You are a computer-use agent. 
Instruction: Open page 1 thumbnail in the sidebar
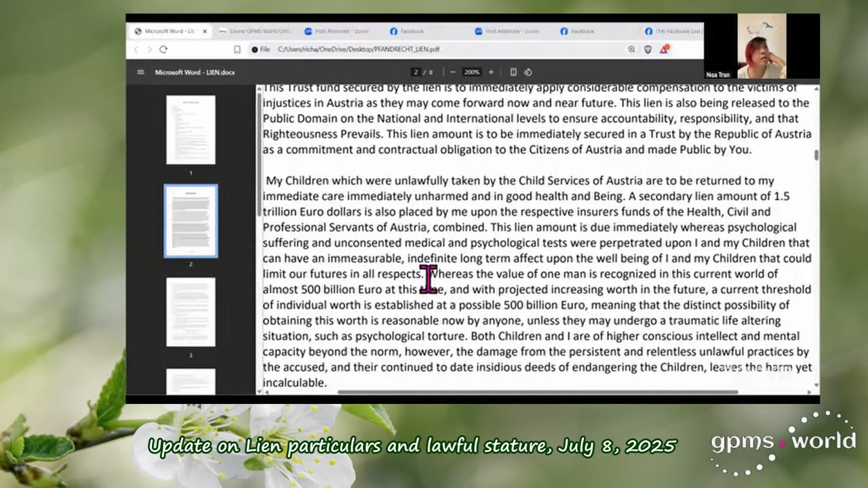[x=191, y=129]
